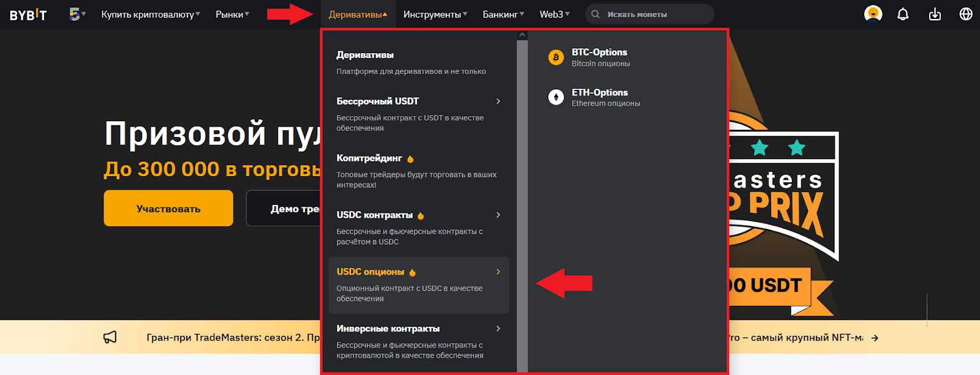Image resolution: width=980 pixels, height=375 pixels.
Task: Open the Гран-при TradeMasters announcement
Action: click(233, 337)
